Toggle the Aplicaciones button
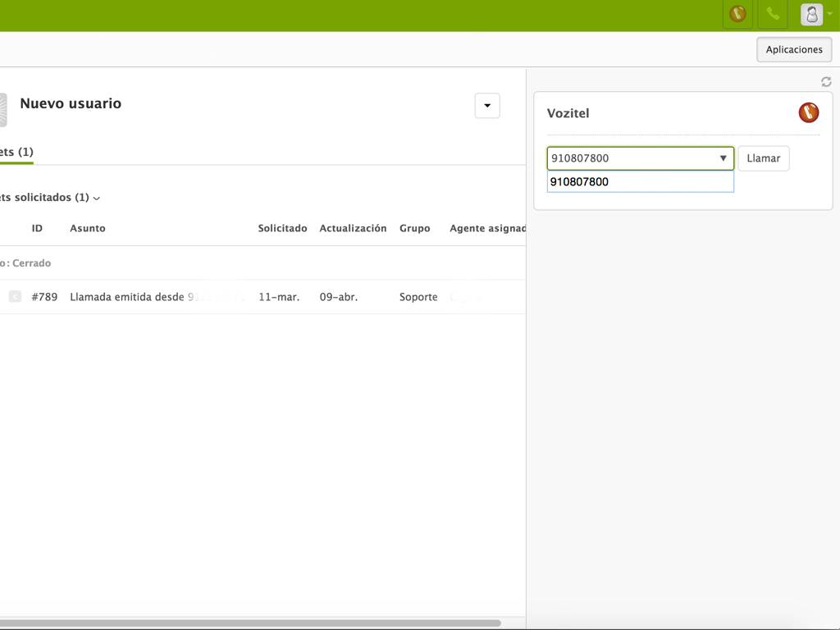The width and height of the screenshot is (840, 630). pos(793,50)
